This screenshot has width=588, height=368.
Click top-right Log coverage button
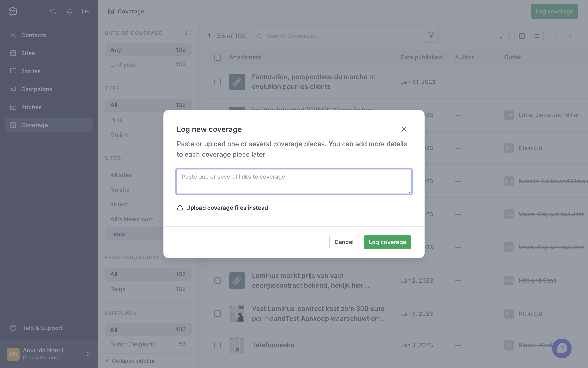(x=554, y=11)
